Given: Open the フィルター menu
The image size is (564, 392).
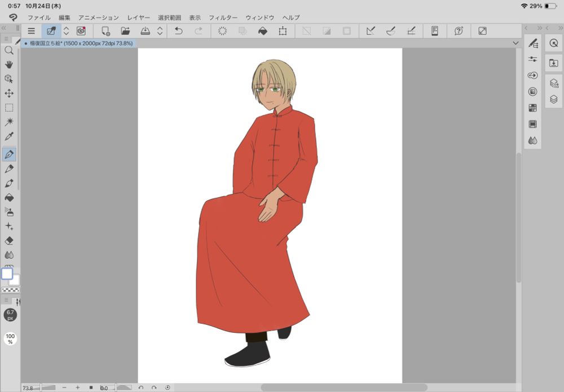Looking at the screenshot, I should coord(223,17).
